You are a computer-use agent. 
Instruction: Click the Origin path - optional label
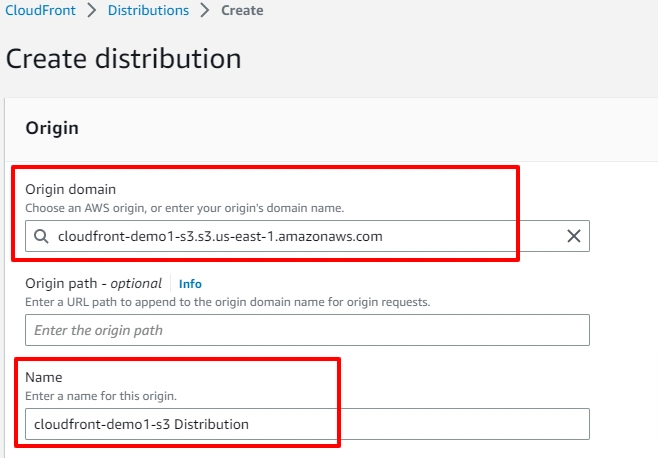(93, 283)
